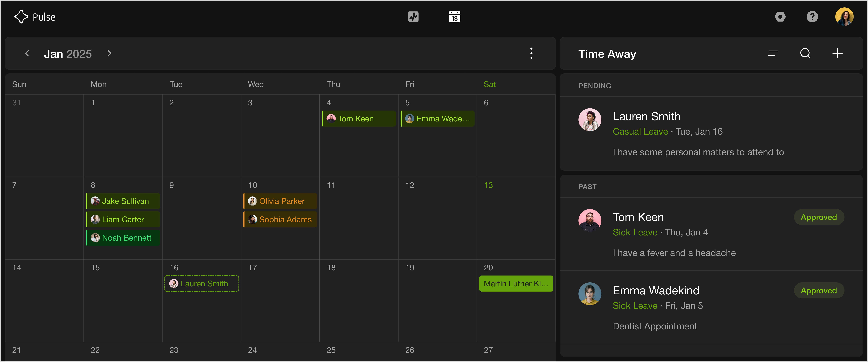Click Emma Wadekind's avatar
The image size is (868, 362).
point(590,294)
